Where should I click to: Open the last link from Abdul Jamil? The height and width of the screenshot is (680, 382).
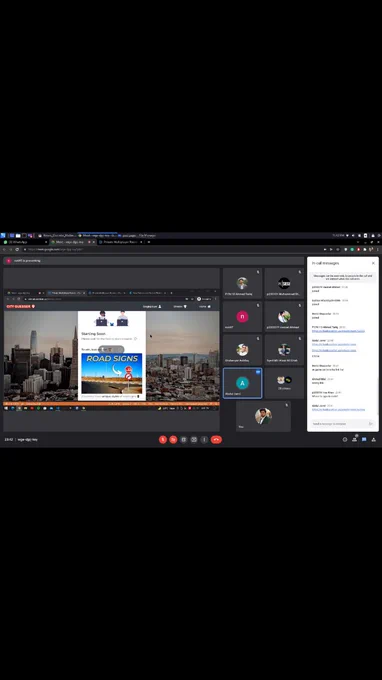339,409
